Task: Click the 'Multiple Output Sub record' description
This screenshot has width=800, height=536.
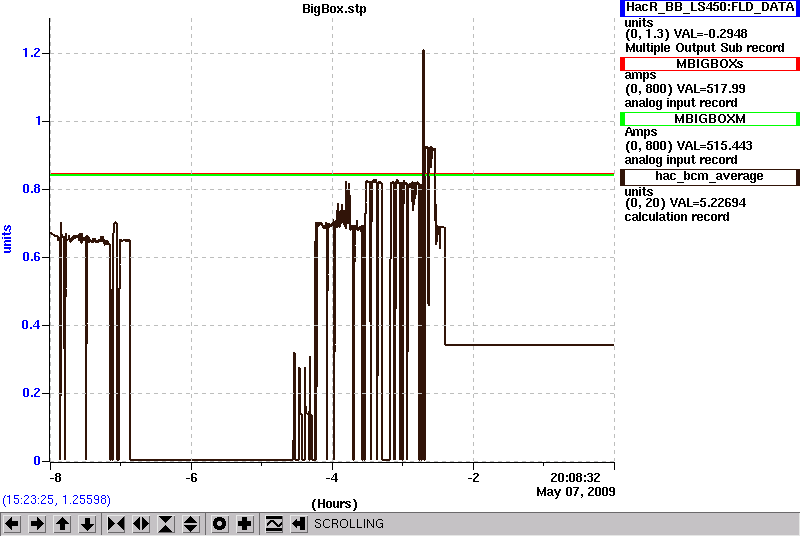Action: (705, 48)
